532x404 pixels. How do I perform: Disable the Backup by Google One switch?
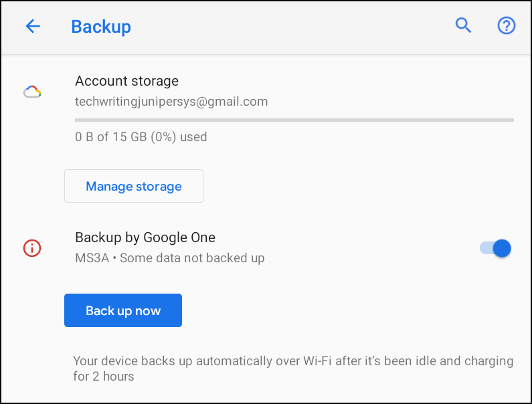coord(496,248)
